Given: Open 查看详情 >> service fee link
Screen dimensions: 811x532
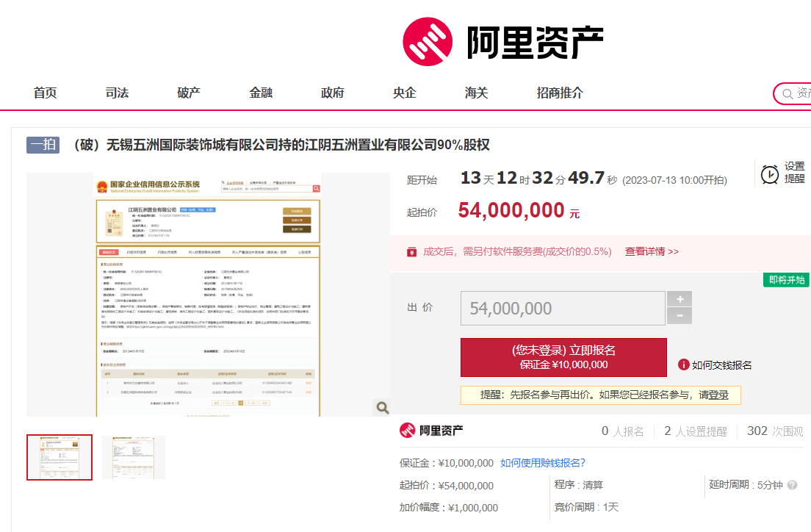Looking at the screenshot, I should click(652, 251).
